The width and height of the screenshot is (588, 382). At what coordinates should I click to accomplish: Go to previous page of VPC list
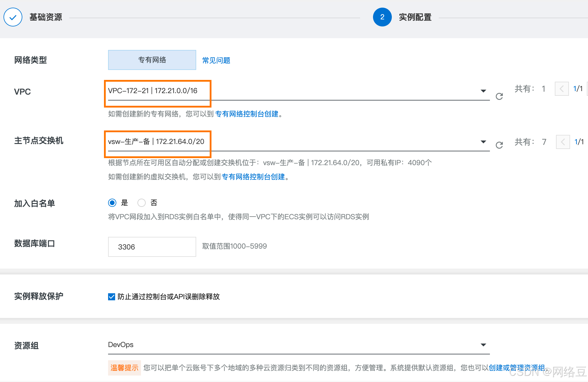(x=562, y=89)
